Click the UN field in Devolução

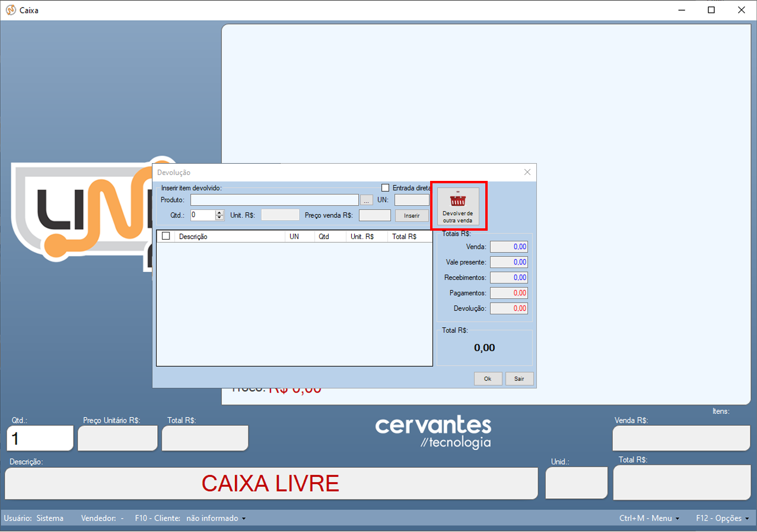click(x=412, y=200)
